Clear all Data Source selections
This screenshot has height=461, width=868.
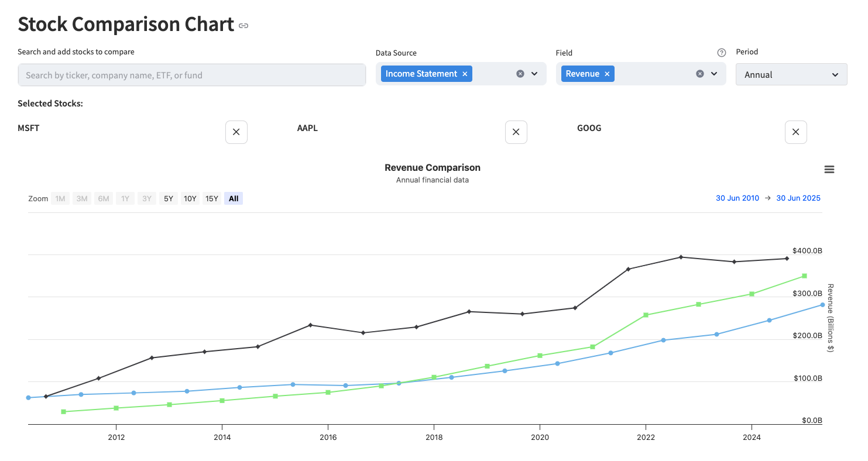tap(520, 74)
